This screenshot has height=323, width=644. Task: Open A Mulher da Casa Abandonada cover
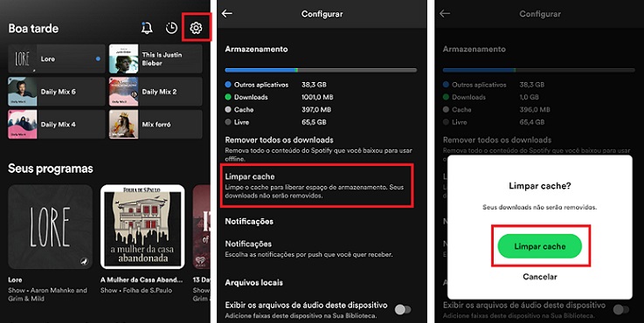(142, 227)
